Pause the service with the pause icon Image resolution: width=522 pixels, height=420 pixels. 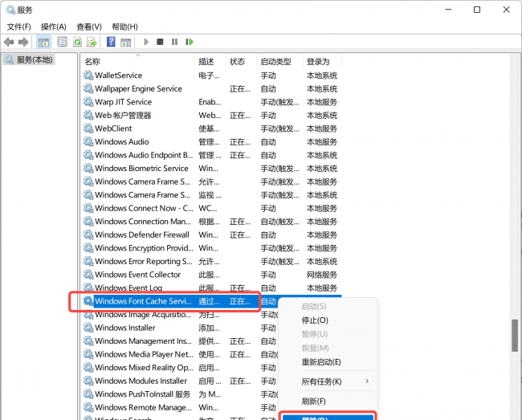(x=174, y=42)
